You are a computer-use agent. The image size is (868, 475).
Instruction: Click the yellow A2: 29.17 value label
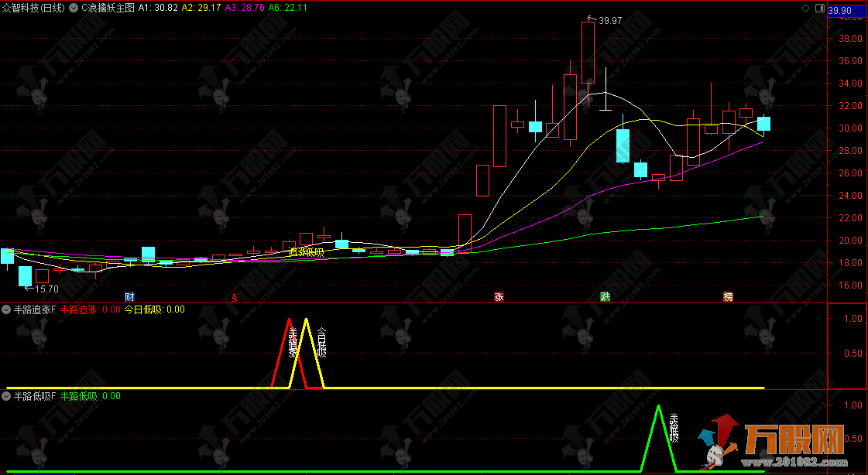(201, 8)
